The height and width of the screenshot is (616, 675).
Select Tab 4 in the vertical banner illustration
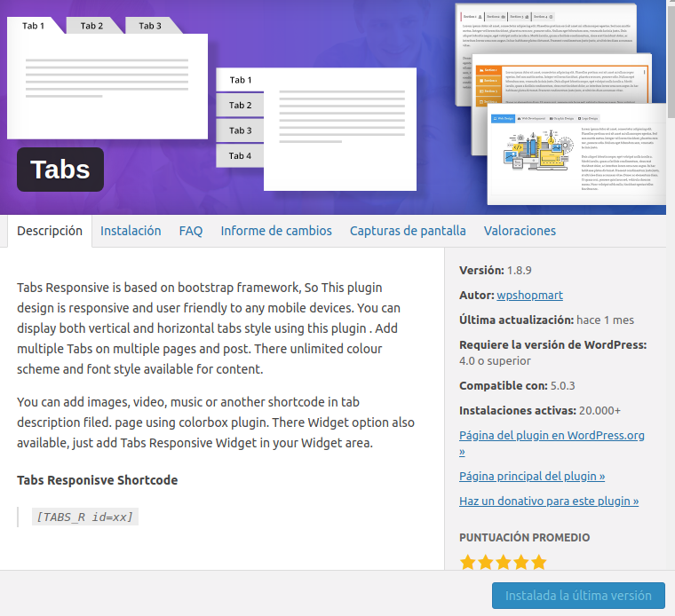(240, 155)
